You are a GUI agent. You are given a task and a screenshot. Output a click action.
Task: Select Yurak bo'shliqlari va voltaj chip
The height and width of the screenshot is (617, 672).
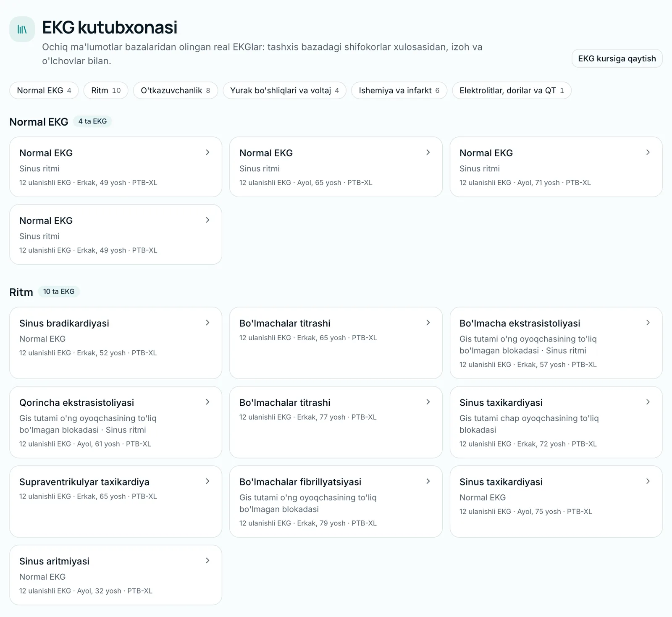point(284,90)
